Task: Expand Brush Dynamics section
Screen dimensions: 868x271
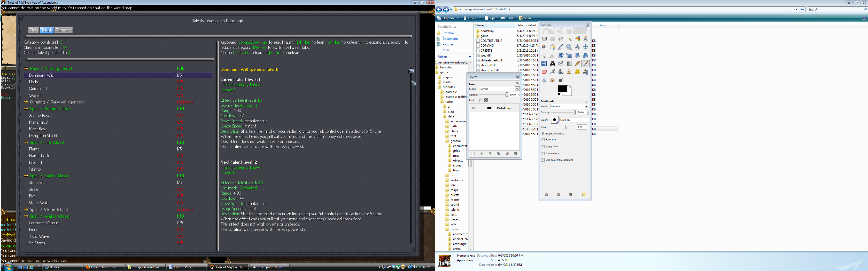Action: 543,134
